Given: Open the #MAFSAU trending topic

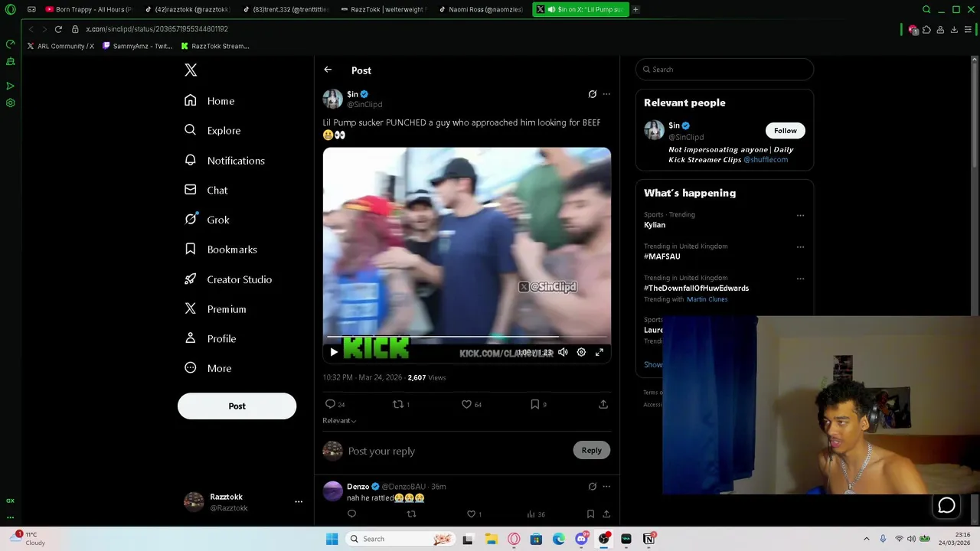Looking at the screenshot, I should (662, 256).
